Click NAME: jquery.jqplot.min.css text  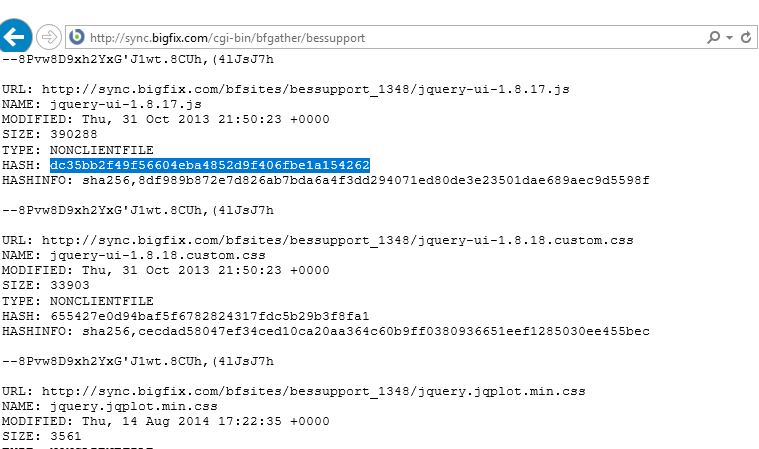click(109, 406)
